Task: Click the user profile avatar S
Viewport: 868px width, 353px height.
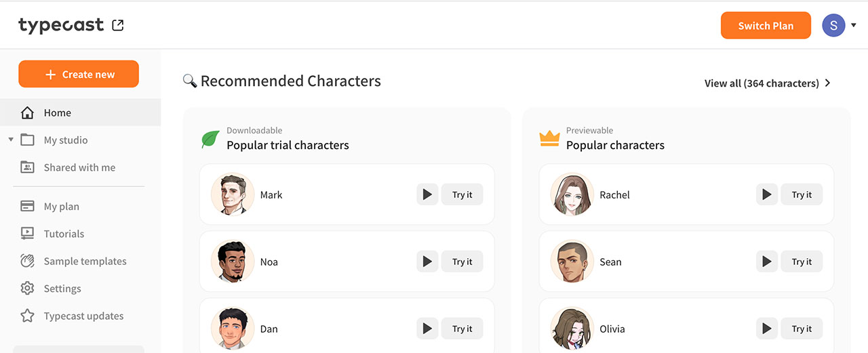Action: coord(833,26)
